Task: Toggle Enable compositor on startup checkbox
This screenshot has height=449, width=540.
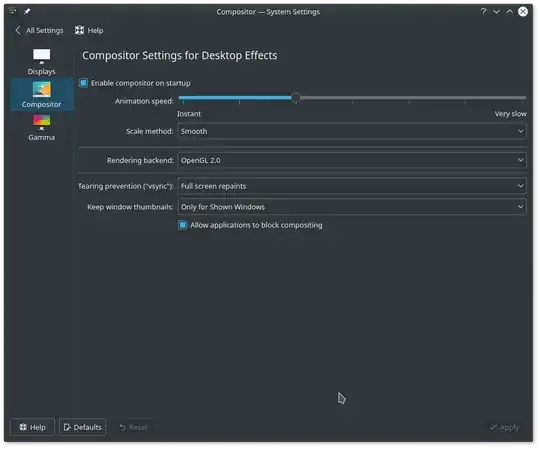Action: click(83, 83)
